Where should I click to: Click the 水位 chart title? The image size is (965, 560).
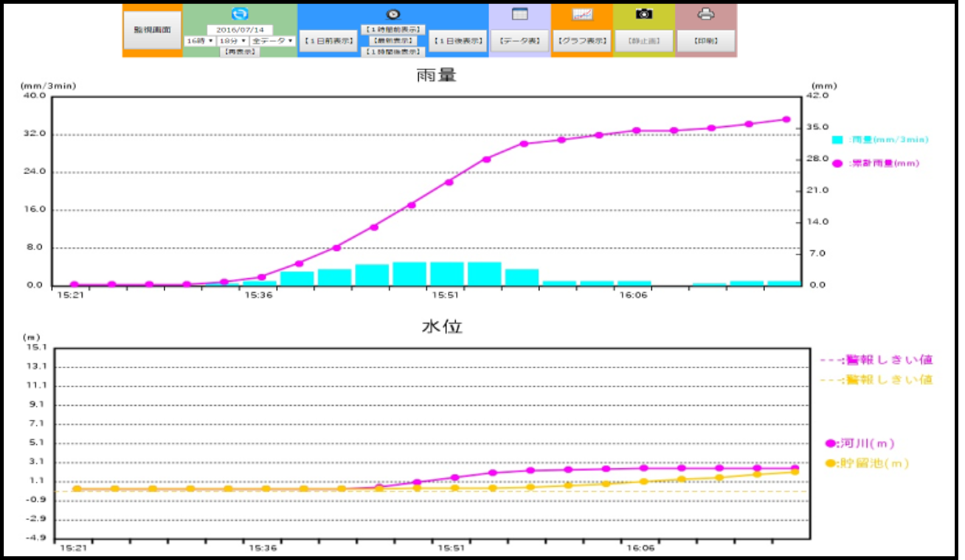(x=441, y=326)
